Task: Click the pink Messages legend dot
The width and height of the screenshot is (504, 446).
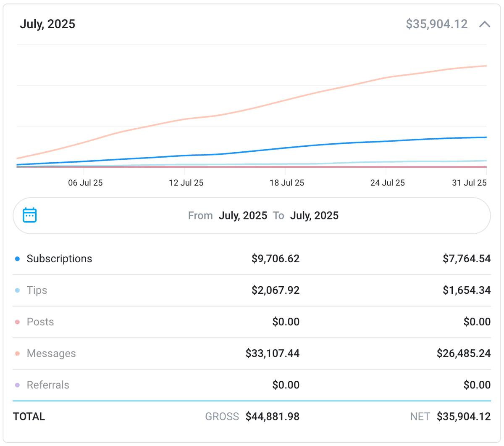Action: (16, 353)
